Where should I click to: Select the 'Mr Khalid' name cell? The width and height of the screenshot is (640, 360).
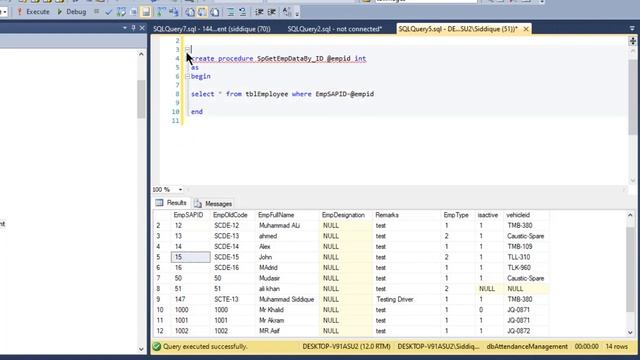pos(287,310)
